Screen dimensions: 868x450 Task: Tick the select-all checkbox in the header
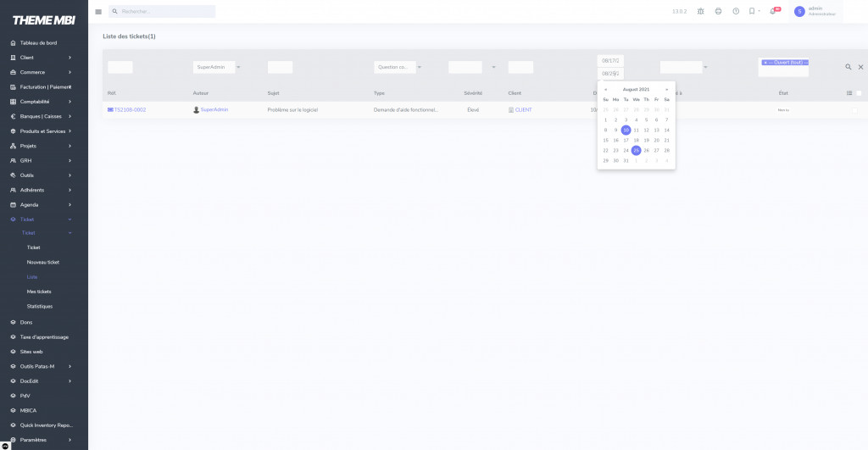click(x=859, y=93)
